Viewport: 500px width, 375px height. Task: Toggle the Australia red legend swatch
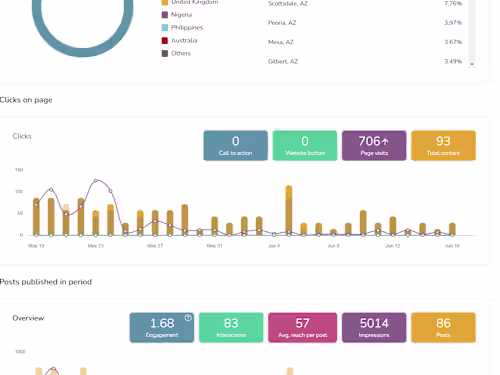[165, 40]
